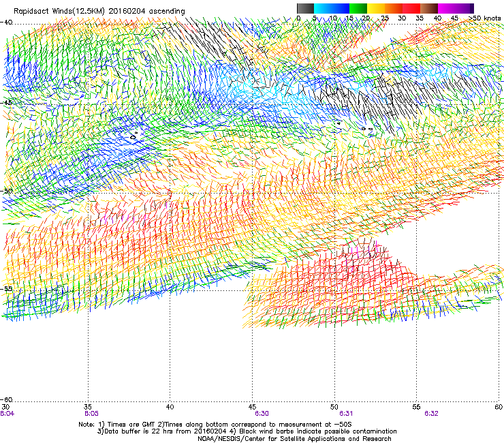
Task: Click the legend label '10'
Action: pos(333,18)
